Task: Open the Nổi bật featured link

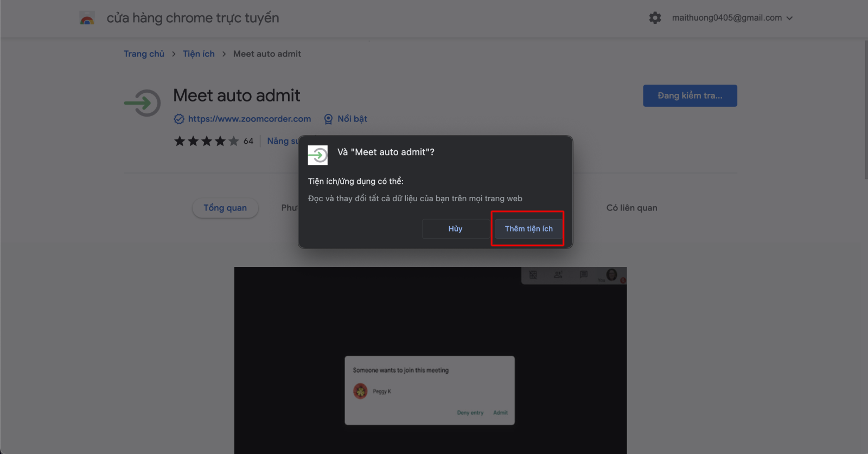Action: coord(352,119)
